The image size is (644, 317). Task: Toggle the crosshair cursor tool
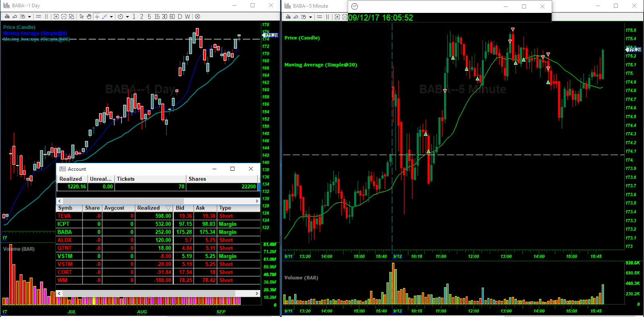[97, 17]
